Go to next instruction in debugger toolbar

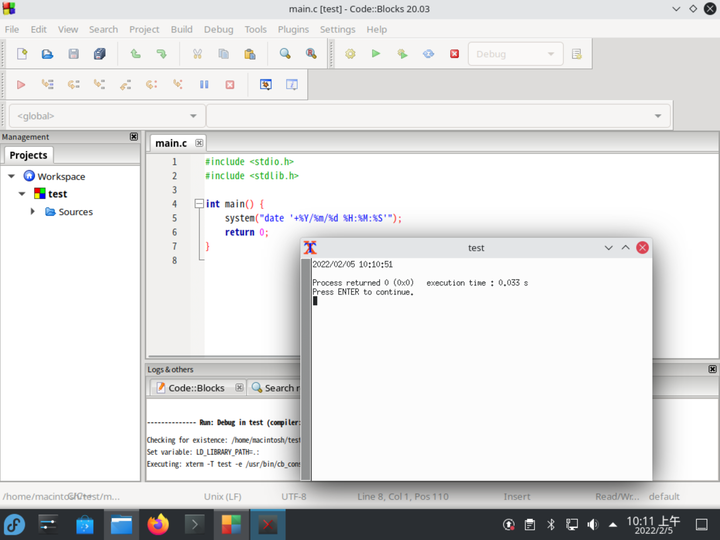[x=152, y=84]
